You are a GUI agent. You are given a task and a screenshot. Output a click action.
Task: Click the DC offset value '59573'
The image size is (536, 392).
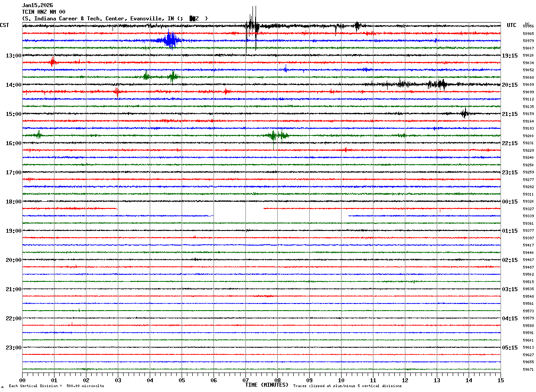coord(528,311)
